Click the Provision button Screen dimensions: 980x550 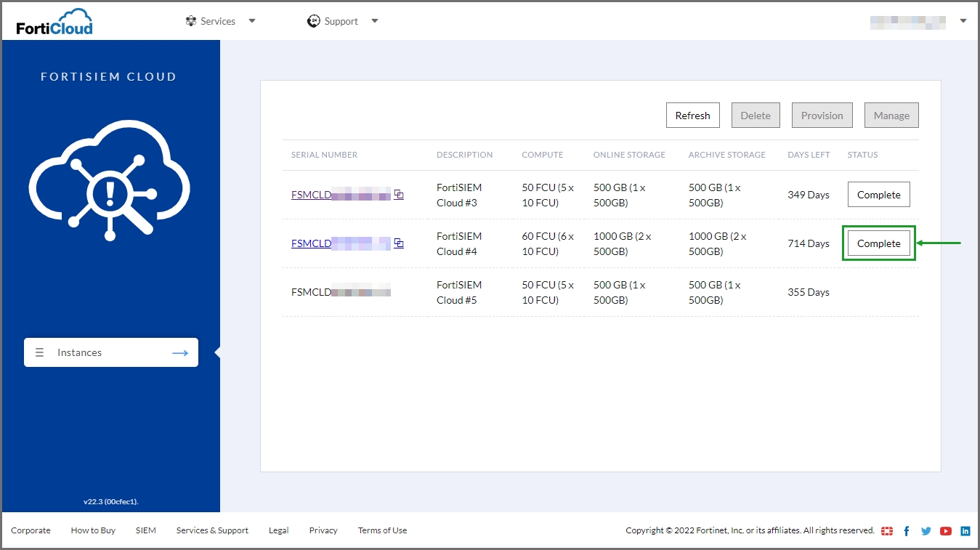pyautogui.click(x=822, y=116)
